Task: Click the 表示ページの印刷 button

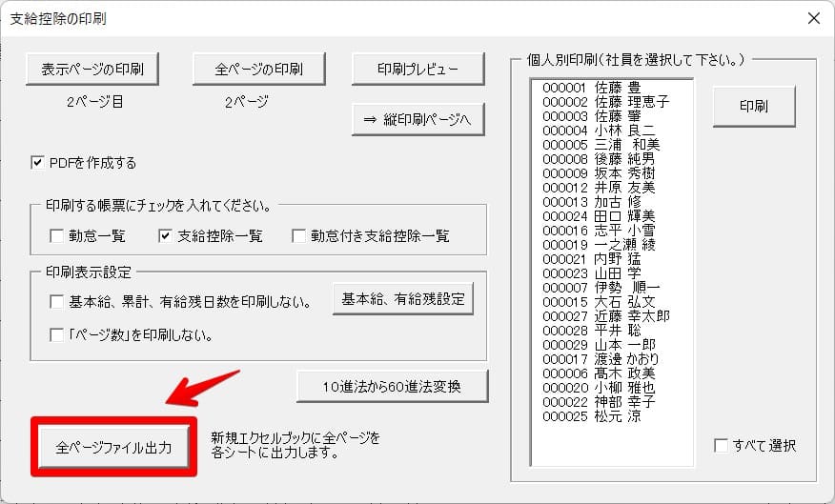Action: (92, 70)
